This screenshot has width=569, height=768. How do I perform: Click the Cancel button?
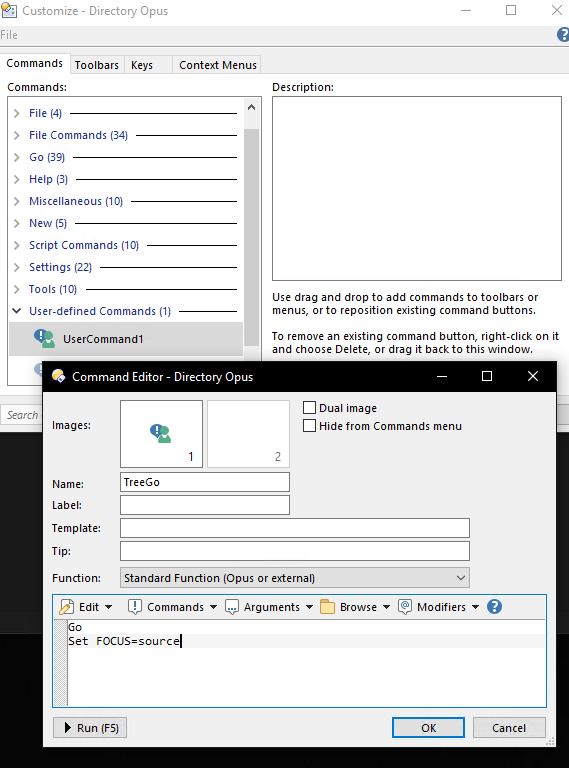tap(509, 728)
